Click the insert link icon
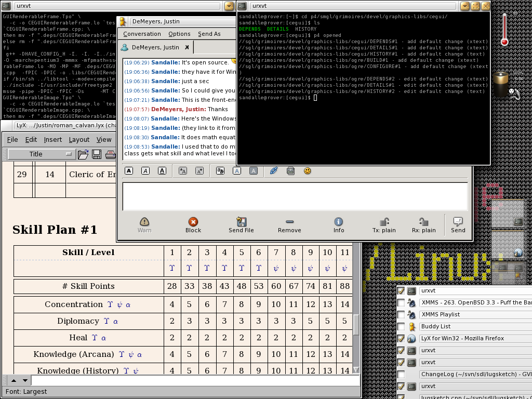Viewport: 532px width, 399px height. click(x=274, y=171)
